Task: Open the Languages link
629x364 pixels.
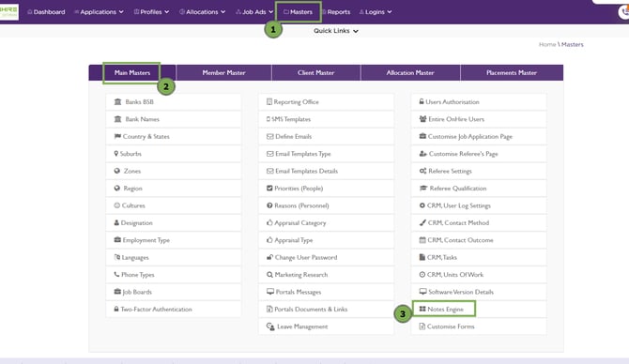Action: [x=174, y=257]
